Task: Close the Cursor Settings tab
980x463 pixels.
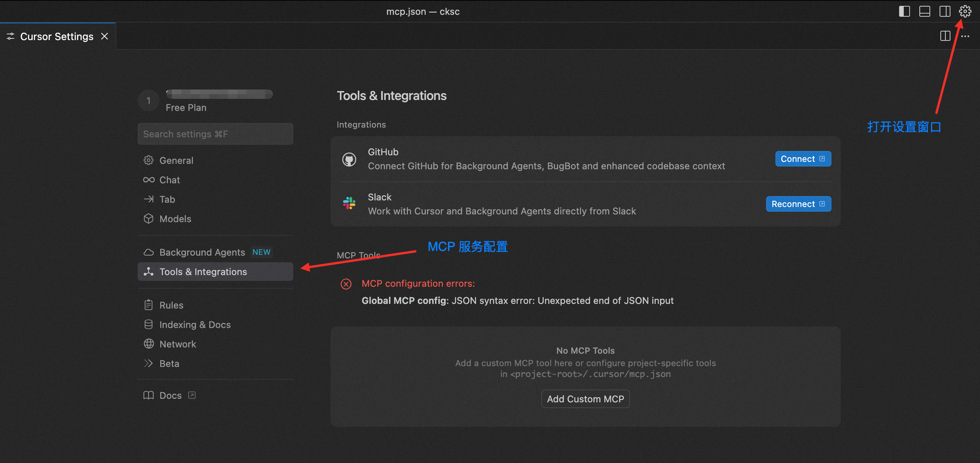Action: point(105,36)
